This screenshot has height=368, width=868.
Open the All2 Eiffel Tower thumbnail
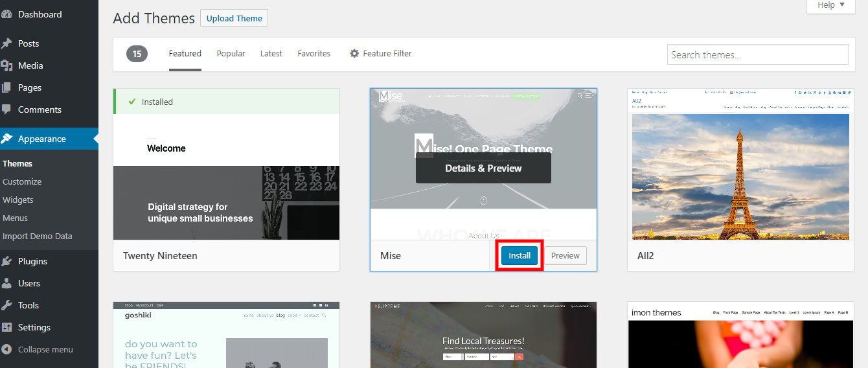click(740, 164)
